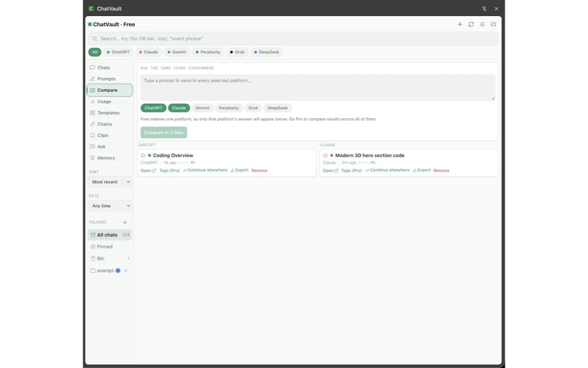Enable Gemini in the compare platform chips

point(202,108)
